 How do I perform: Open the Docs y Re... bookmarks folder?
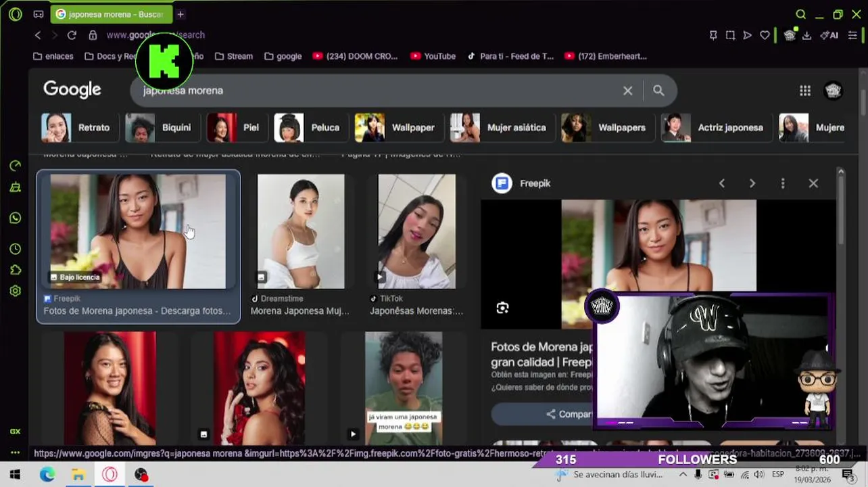[x=111, y=56]
